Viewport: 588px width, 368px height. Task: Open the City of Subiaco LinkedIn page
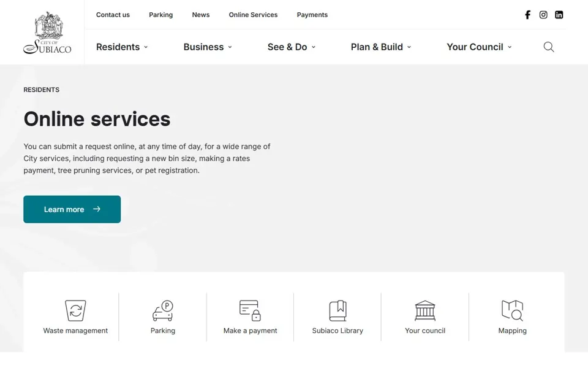tap(559, 15)
